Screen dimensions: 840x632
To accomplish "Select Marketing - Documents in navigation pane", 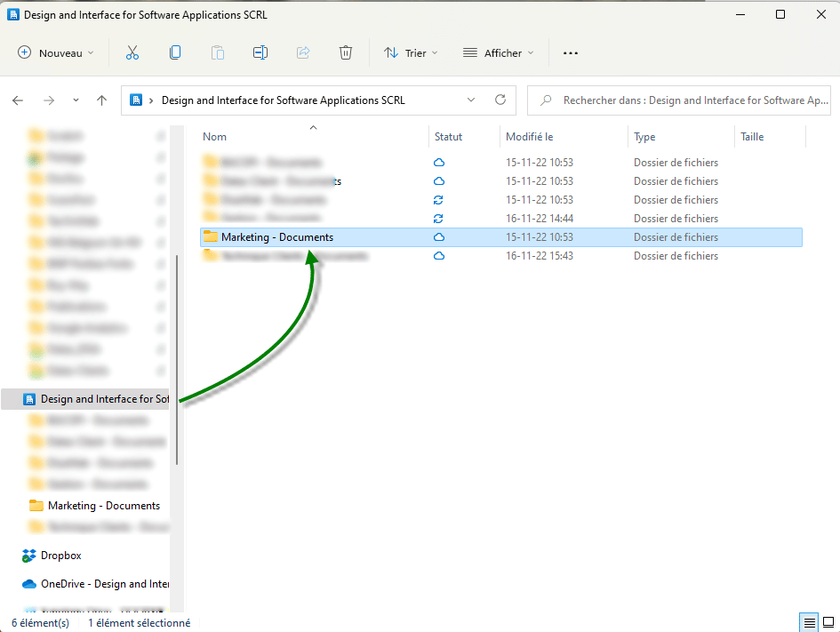I will (94, 506).
